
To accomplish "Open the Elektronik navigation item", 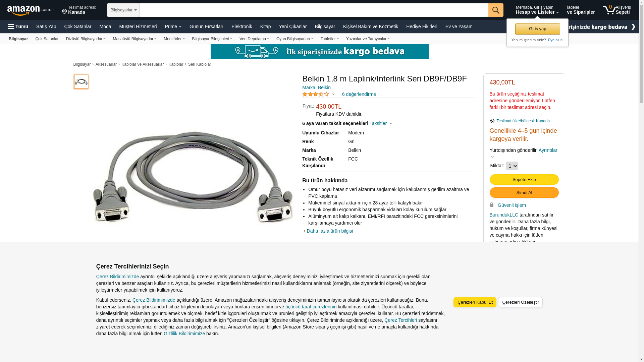I will click(241, 26).
